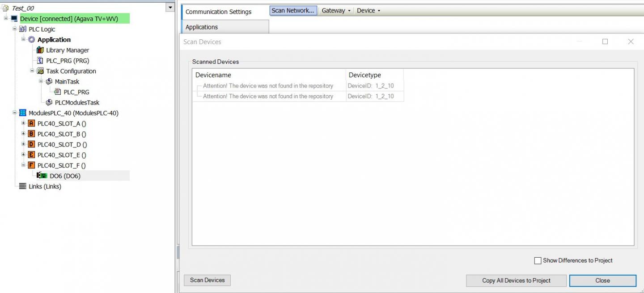Collapse the PLC40_SLOT_F tree node

point(24,165)
